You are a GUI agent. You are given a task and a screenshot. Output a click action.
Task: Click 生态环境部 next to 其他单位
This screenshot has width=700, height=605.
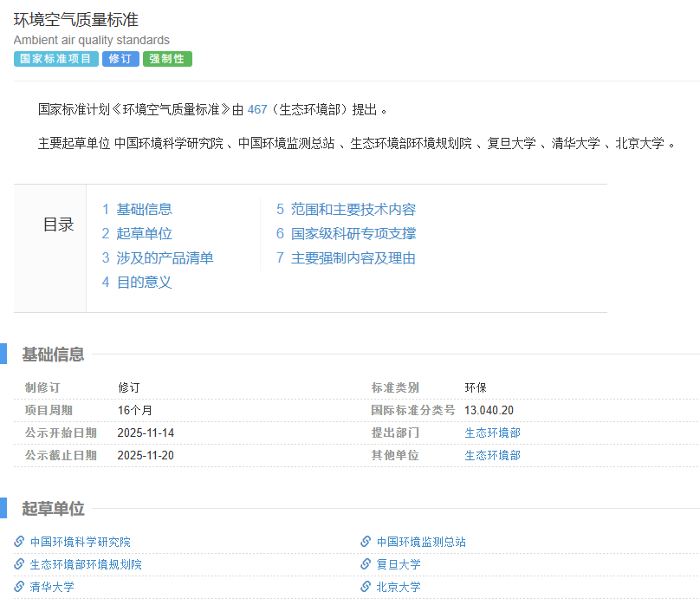(492, 455)
